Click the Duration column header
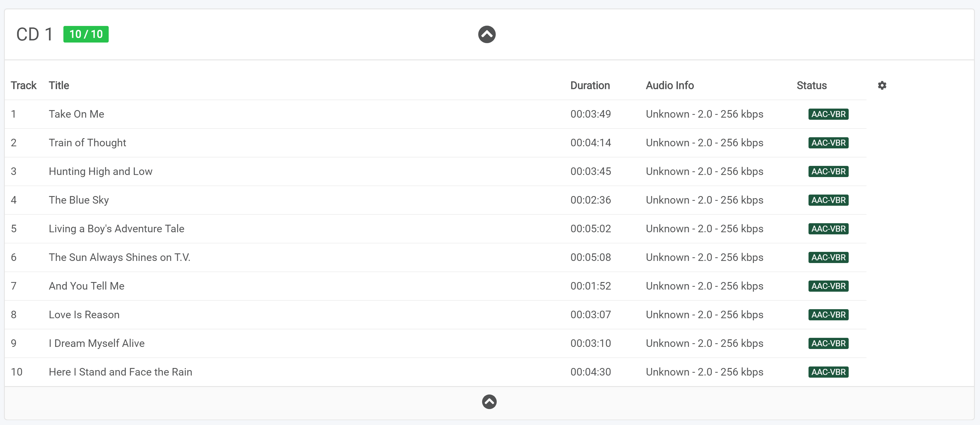980x425 pixels. (x=590, y=85)
